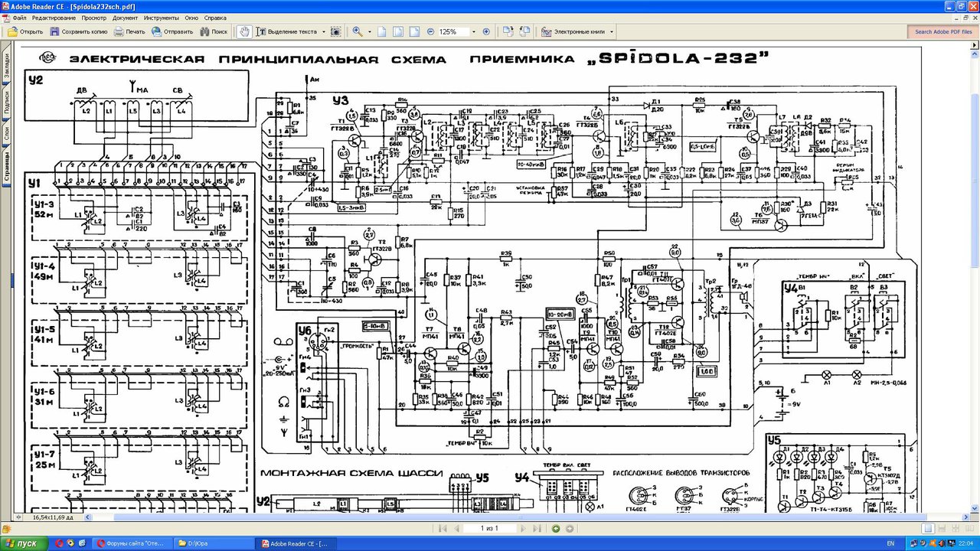Click the bottom-left status bar icon
The image size is (980, 551).
tap(7, 528)
